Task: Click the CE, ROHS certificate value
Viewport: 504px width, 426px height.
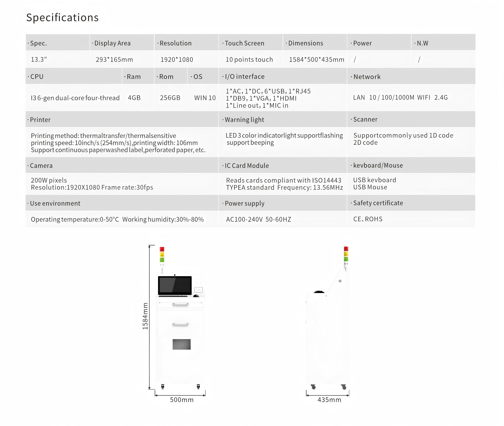Action: (368, 219)
